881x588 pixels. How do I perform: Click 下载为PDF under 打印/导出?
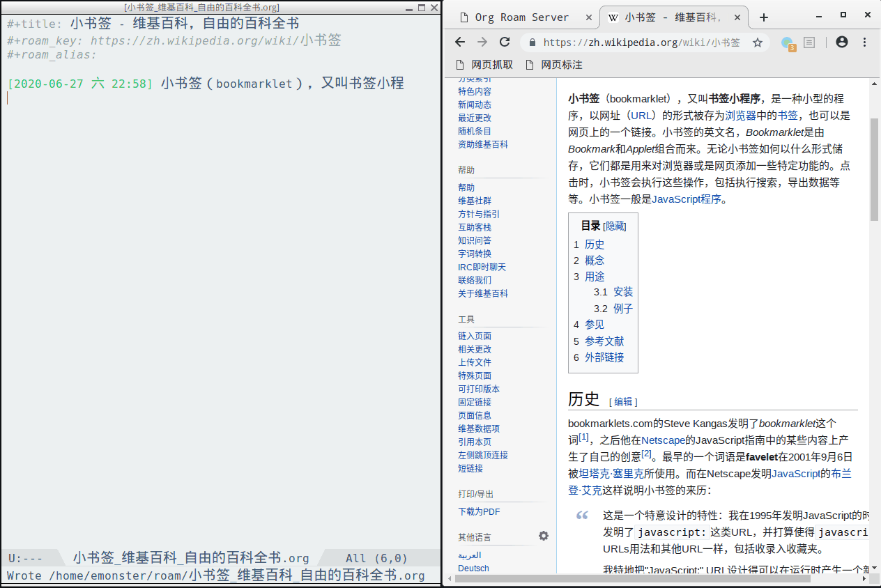coord(479,511)
